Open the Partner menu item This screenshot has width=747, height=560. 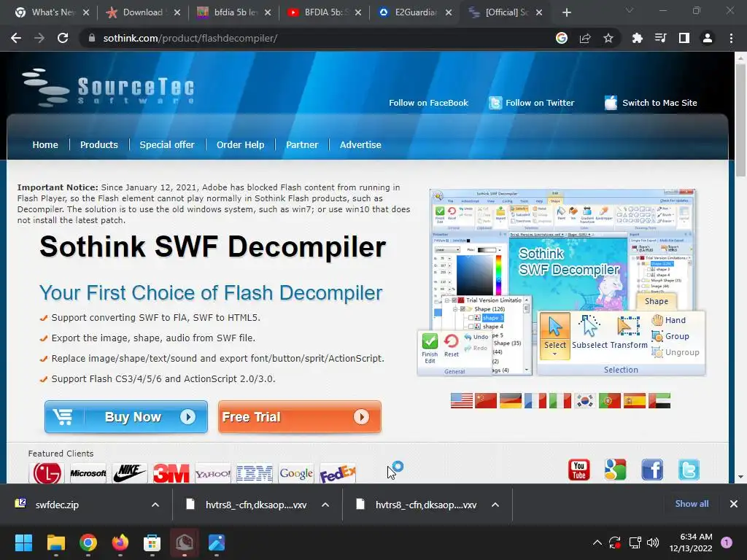point(302,145)
